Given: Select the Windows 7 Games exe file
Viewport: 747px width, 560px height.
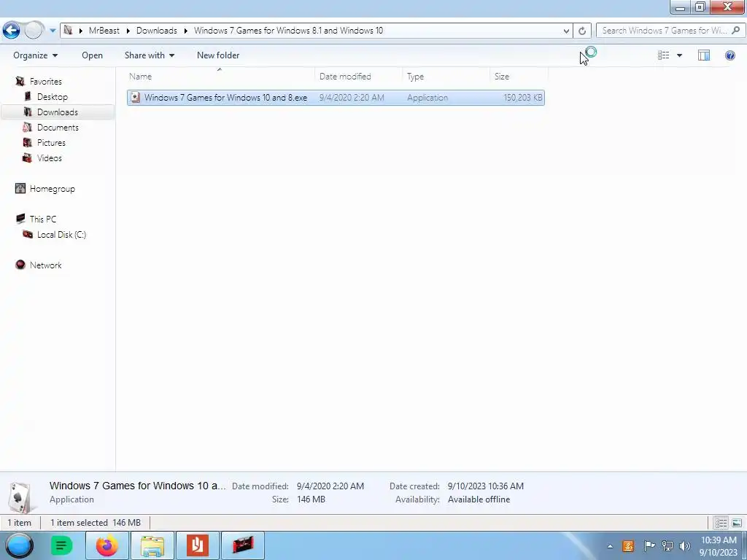Looking at the screenshot, I should pos(336,98).
